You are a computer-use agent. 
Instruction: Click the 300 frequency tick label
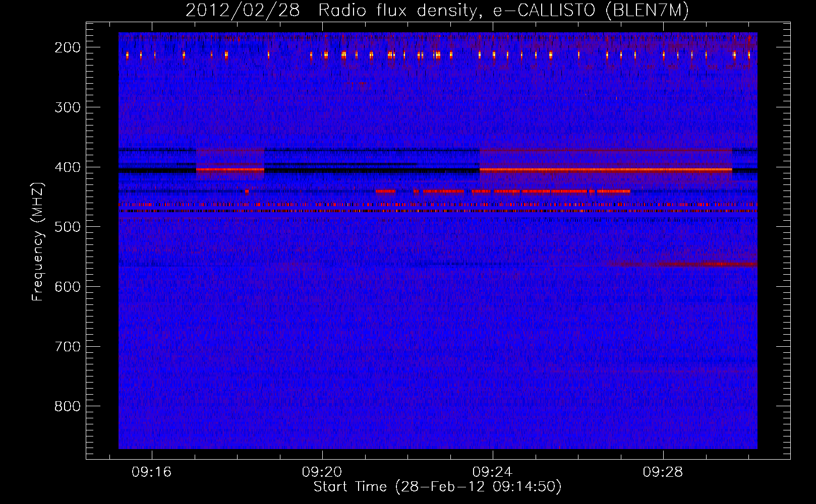pos(68,107)
